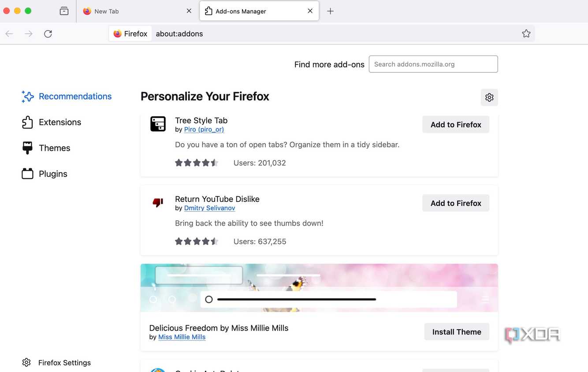Open the add-on tools gear menu
588x372 pixels.
(489, 97)
